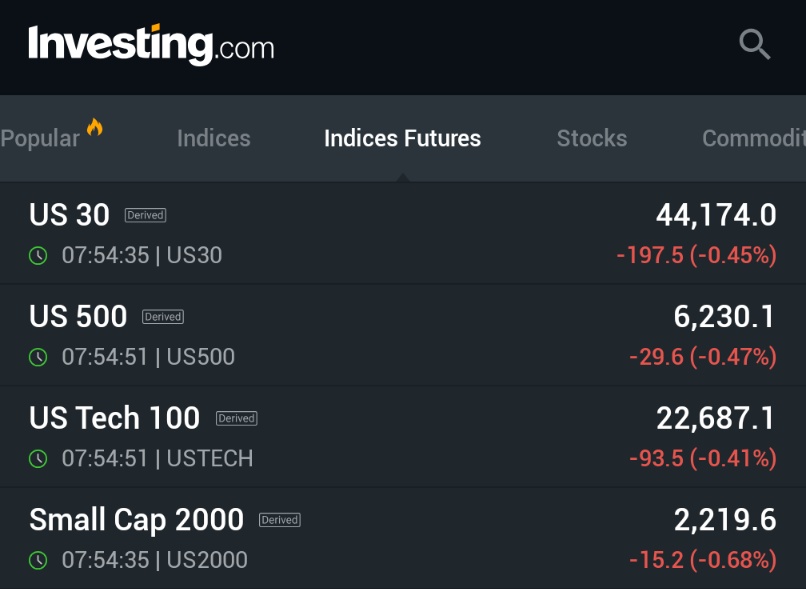Click the clock icon on the US 30 row
The height and width of the screenshot is (589, 806).
(x=38, y=255)
